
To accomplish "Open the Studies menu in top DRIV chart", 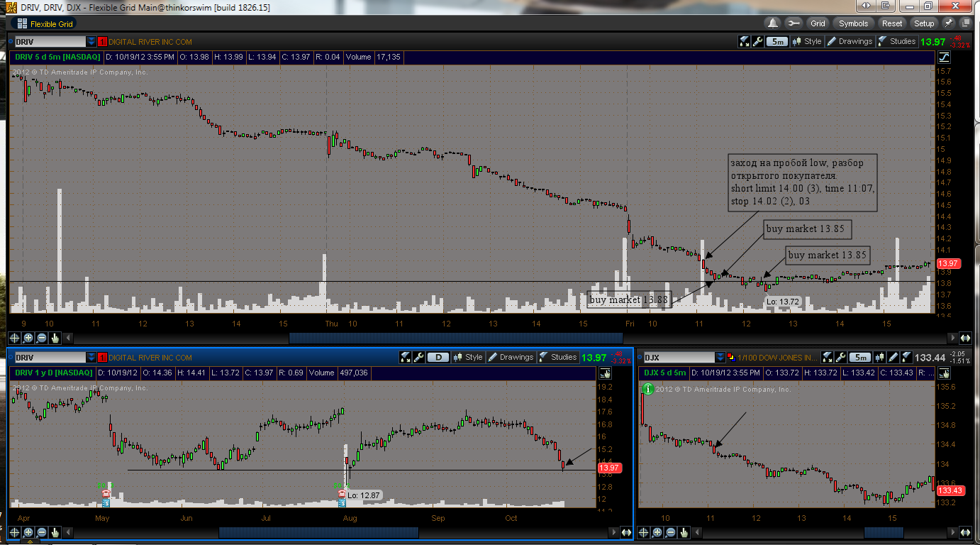I will click(896, 41).
